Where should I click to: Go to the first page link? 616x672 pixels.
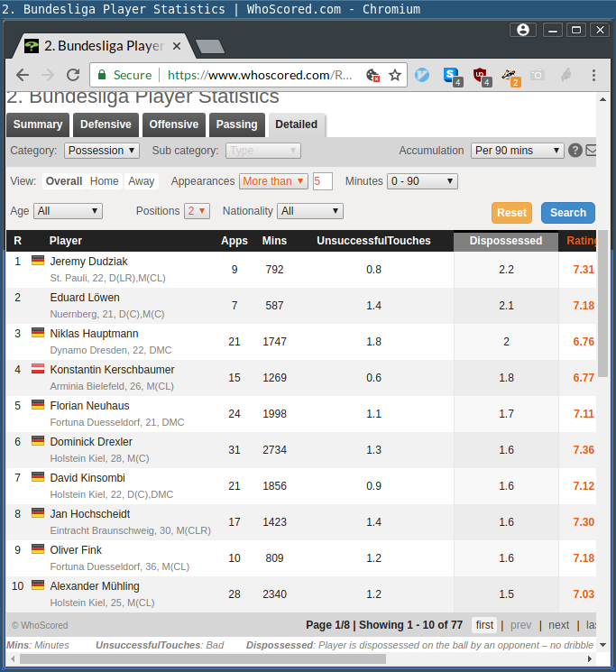point(484,625)
